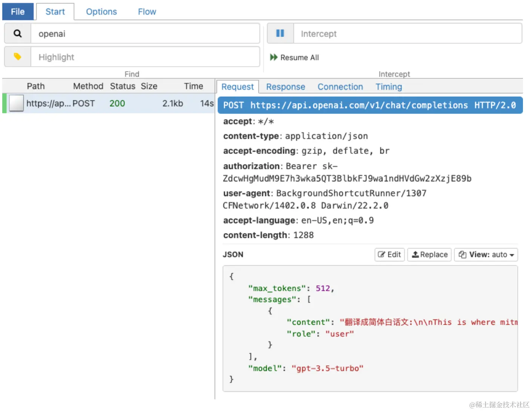Open the Timing tab
532x411 pixels.
pos(389,87)
